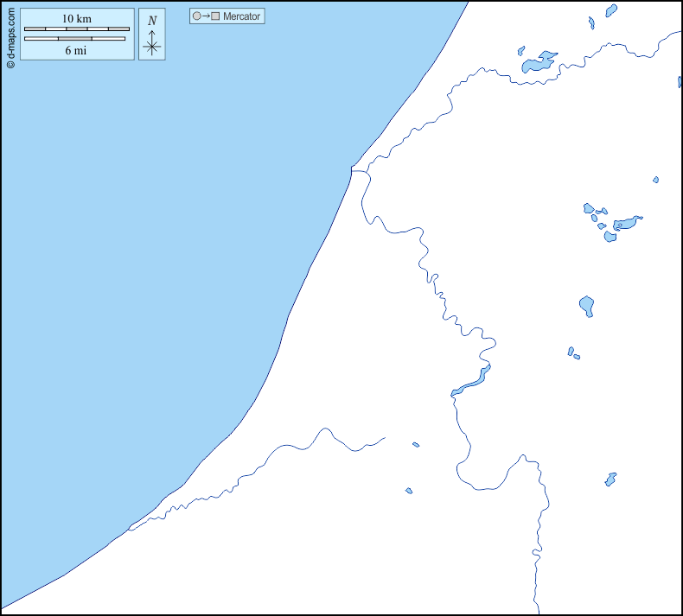Click the d-maps.com copyright text
683x616 pixels.
coord(10,35)
